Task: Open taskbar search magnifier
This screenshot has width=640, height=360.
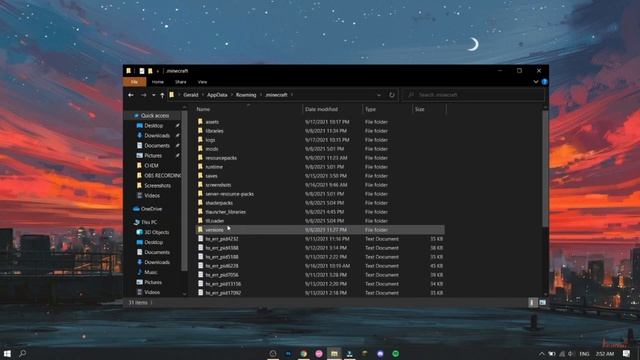Action: point(23,353)
